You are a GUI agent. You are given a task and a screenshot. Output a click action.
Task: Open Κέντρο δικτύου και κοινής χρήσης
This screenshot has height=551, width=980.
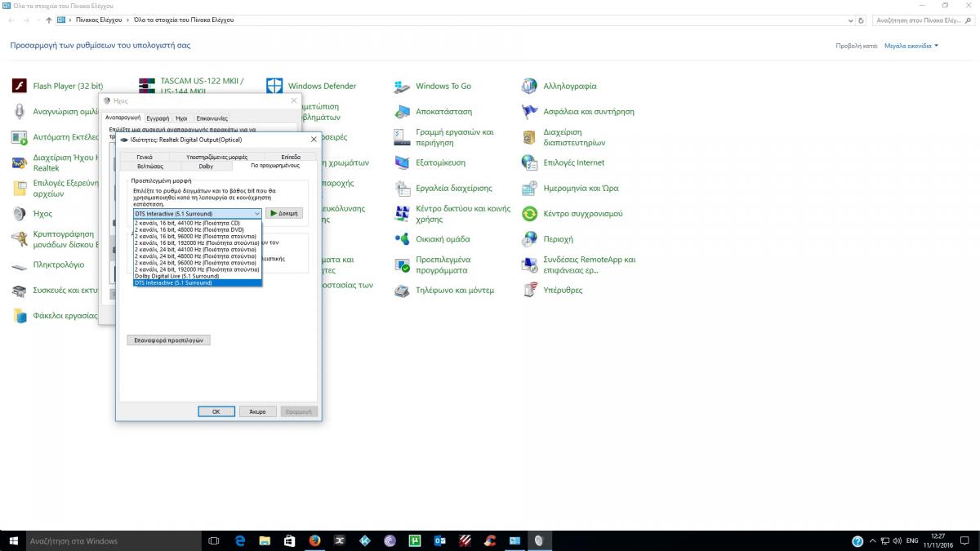(452, 214)
